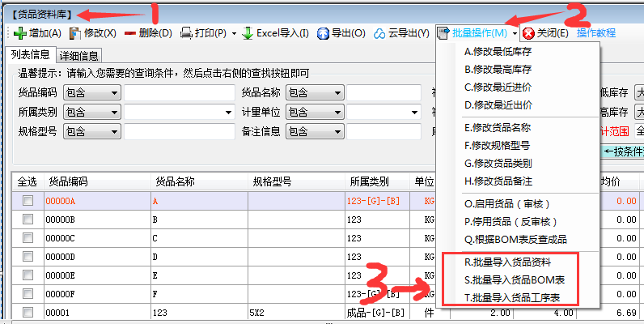Check the box beside item 00001
The image size is (644, 324).
click(x=28, y=313)
